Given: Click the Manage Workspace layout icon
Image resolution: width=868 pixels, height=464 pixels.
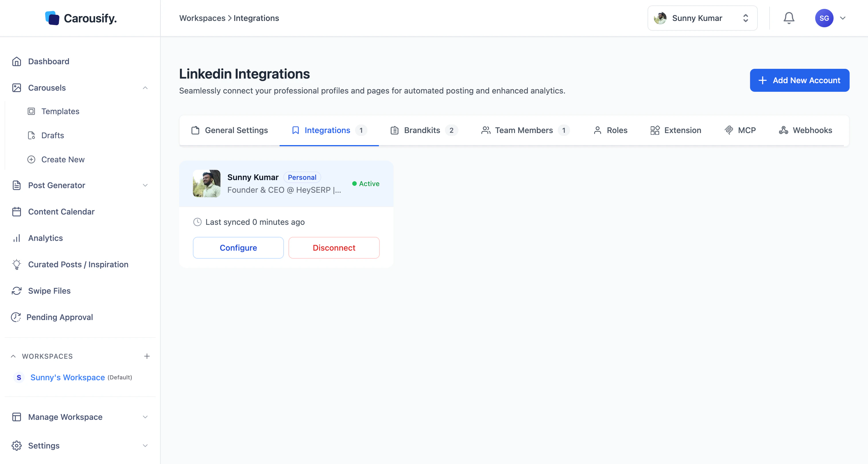Looking at the screenshot, I should pos(17,417).
